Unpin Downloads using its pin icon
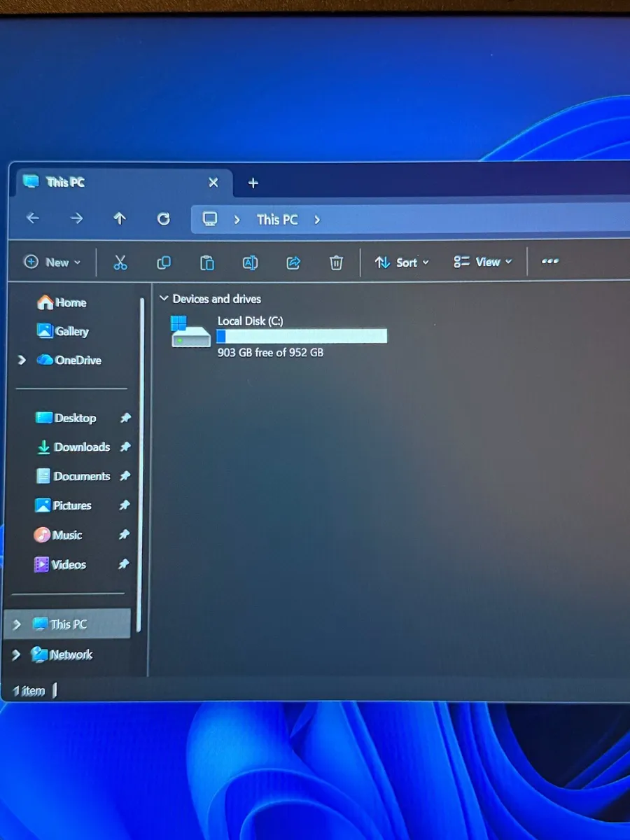 point(125,447)
